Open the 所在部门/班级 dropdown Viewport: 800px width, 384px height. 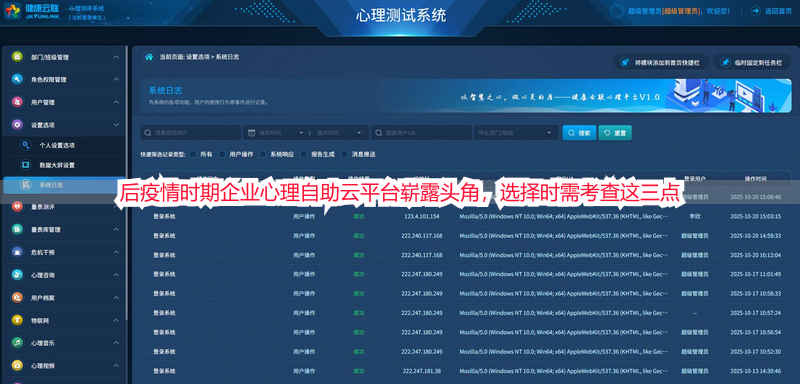[516, 133]
